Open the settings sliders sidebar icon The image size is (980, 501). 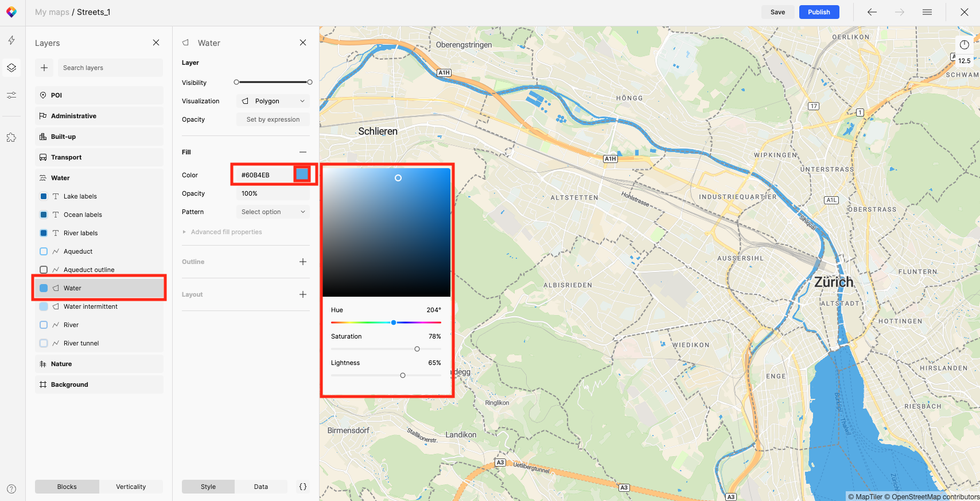tap(11, 95)
